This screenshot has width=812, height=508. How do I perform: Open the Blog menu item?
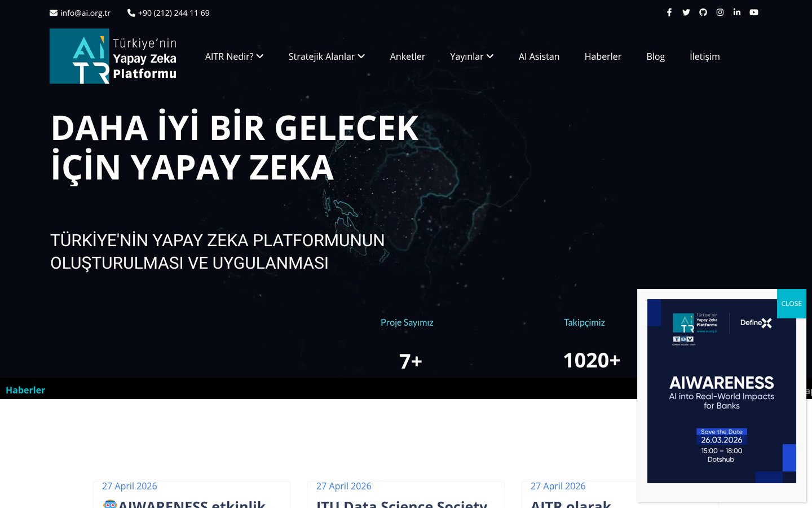coord(656,56)
